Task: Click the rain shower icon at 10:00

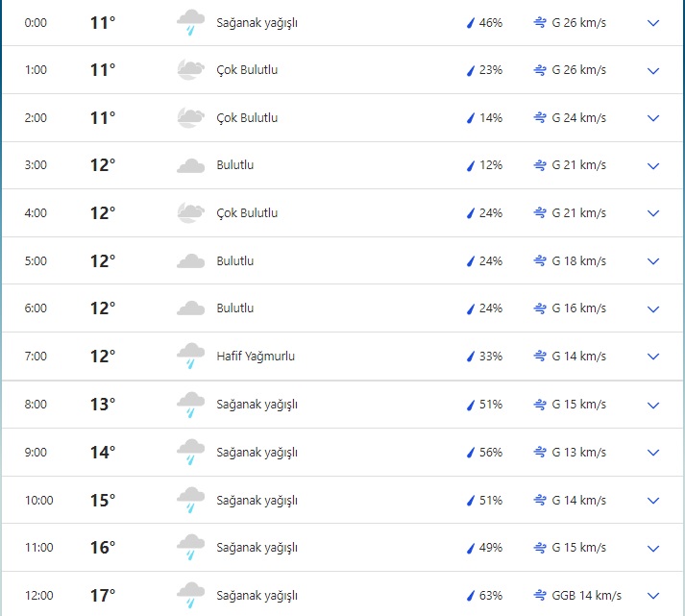Action: click(x=190, y=500)
